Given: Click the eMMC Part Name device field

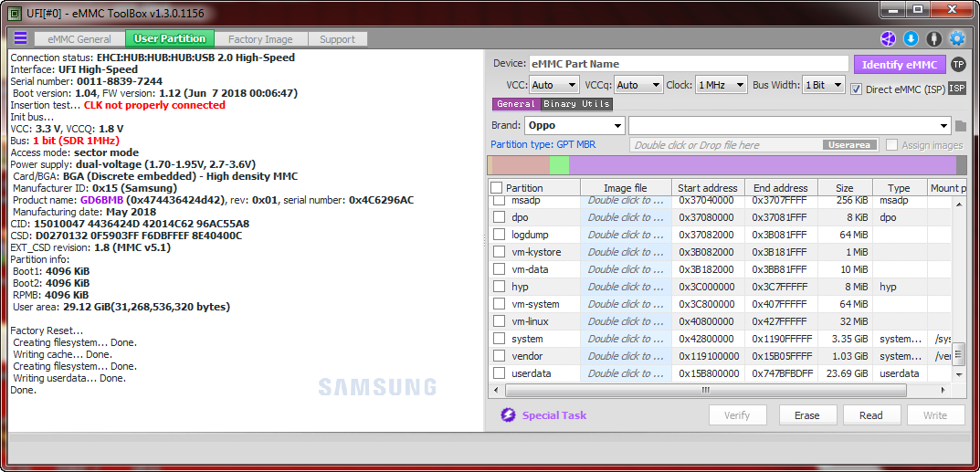Looking at the screenshot, I should (x=690, y=64).
